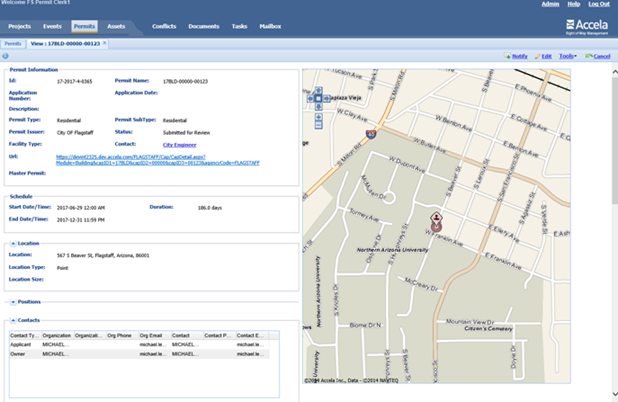This screenshot has width=618, height=402.
Task: Pan the map left using arrow control
Action: tap(312, 99)
